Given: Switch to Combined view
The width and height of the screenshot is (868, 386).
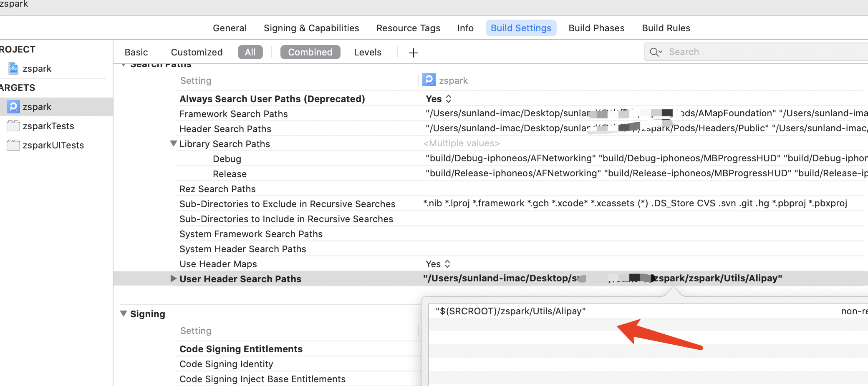Looking at the screenshot, I should tap(310, 52).
